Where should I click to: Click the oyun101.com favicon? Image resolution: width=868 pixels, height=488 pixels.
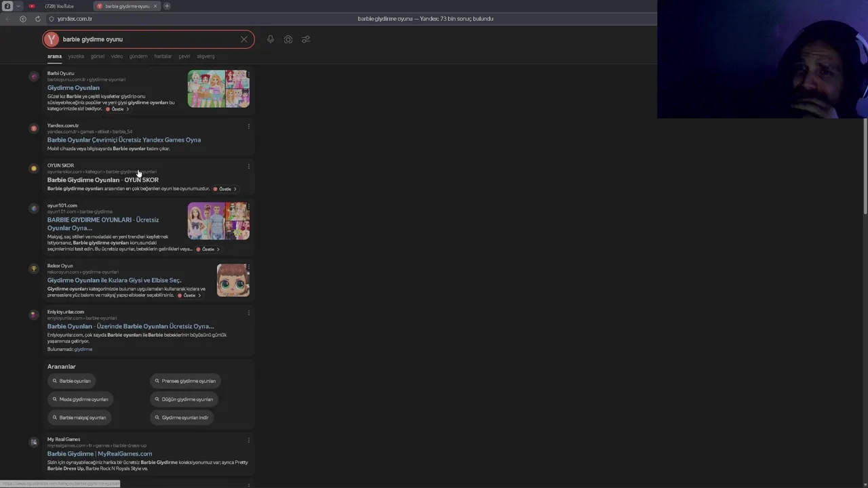tap(34, 208)
